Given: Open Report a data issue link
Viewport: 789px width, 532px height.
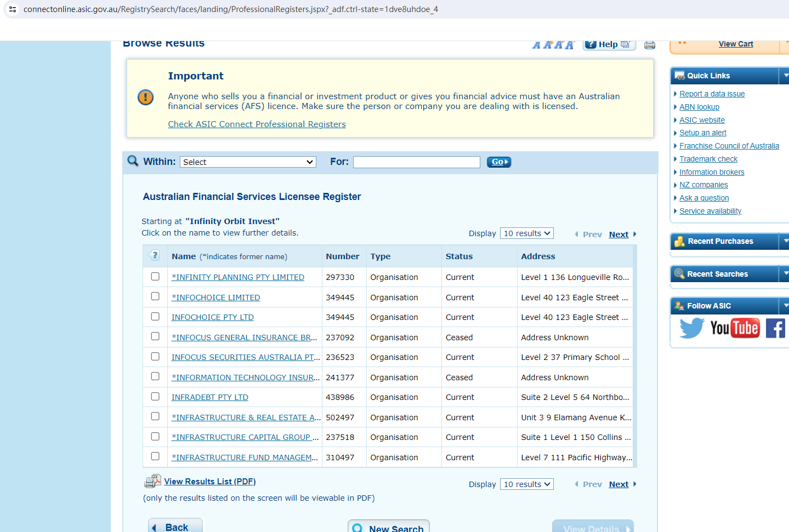Looking at the screenshot, I should coord(712,94).
